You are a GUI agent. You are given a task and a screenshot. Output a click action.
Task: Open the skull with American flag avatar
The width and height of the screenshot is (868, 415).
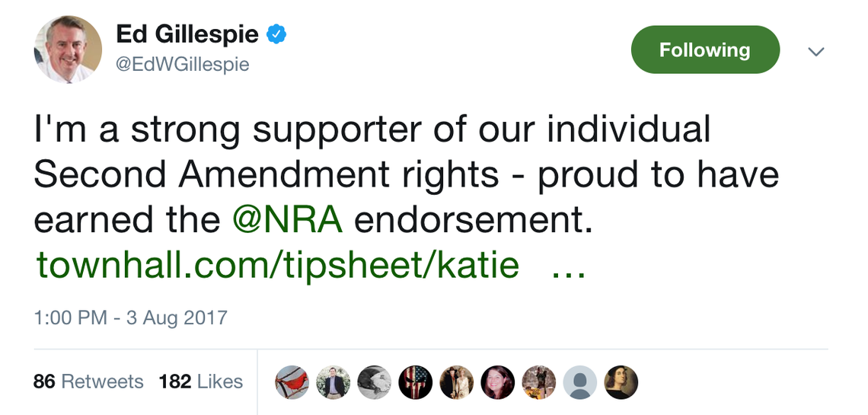(x=415, y=382)
